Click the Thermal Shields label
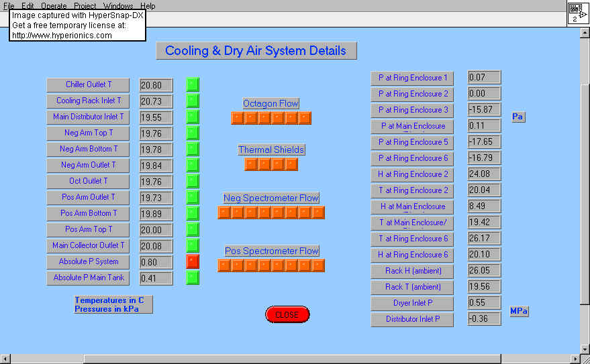 click(x=271, y=150)
